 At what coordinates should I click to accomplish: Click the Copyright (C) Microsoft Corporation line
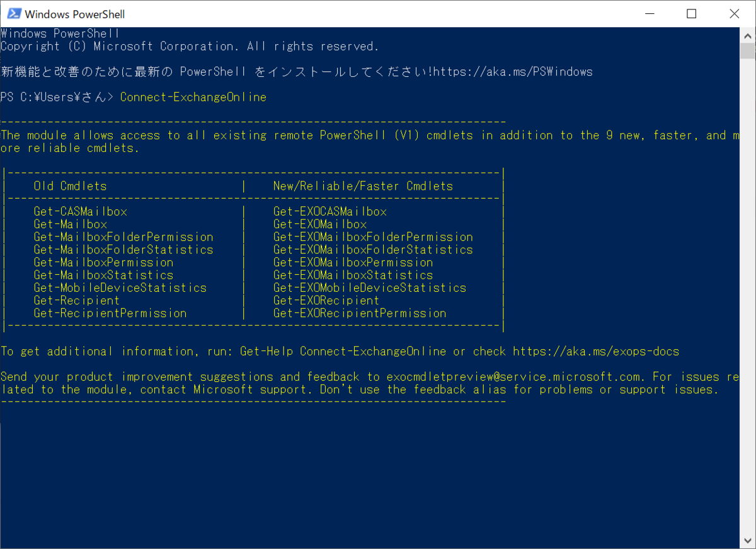click(x=190, y=47)
